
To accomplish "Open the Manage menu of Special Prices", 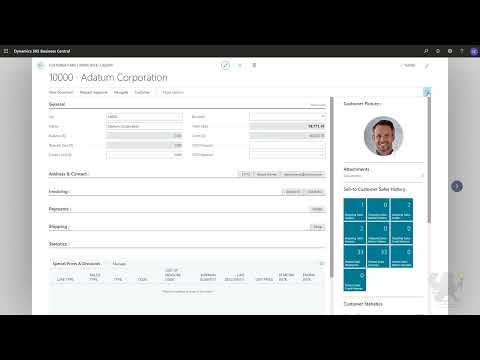I will click(x=119, y=264).
